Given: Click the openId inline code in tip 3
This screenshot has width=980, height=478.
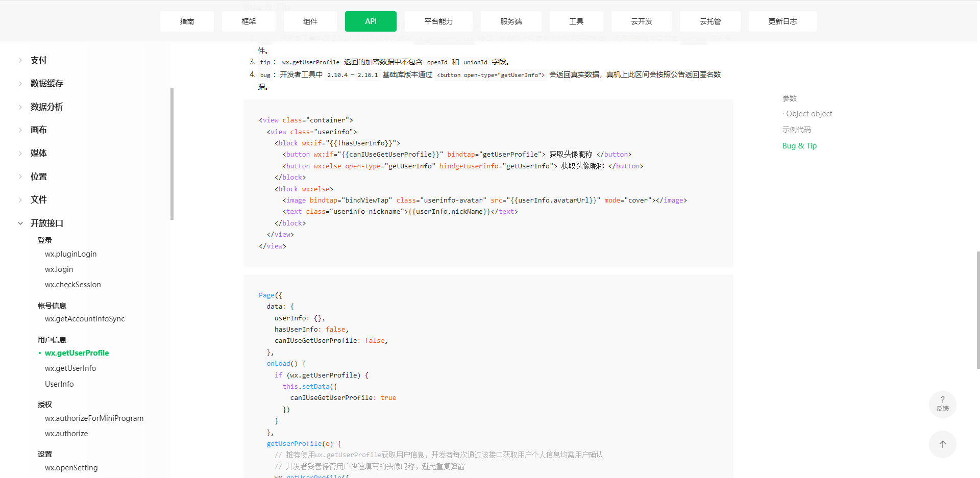Looking at the screenshot, I should click(437, 62).
